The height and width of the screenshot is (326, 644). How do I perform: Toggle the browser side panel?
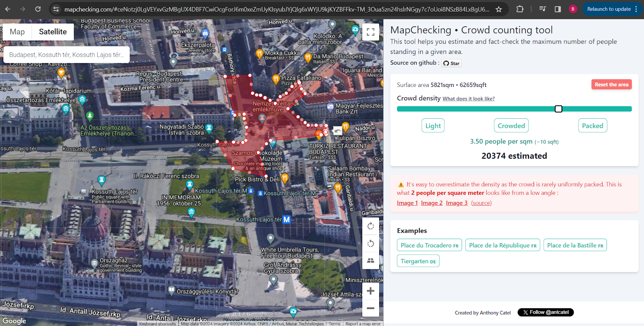(x=558, y=9)
